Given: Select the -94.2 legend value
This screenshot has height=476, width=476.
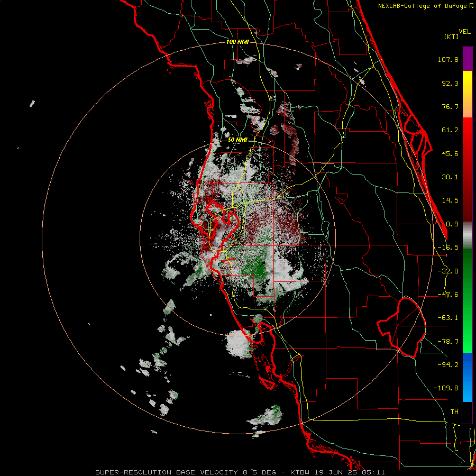Looking at the screenshot, I should tap(448, 364).
